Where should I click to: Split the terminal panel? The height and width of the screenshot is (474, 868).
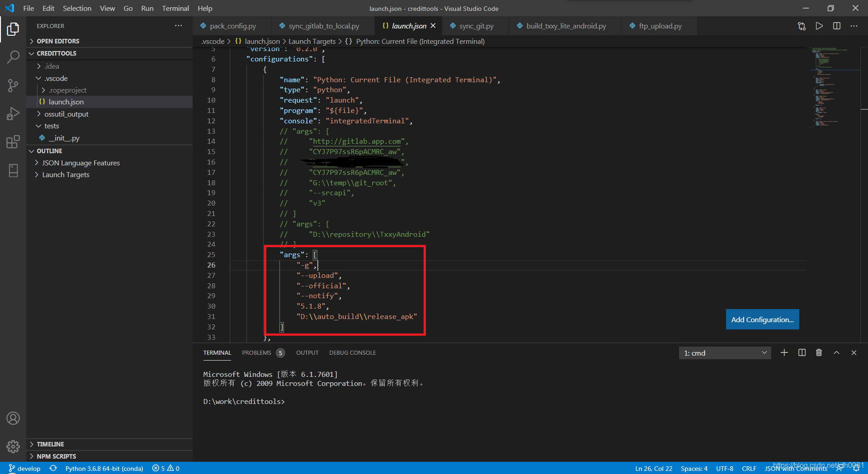[802, 352]
